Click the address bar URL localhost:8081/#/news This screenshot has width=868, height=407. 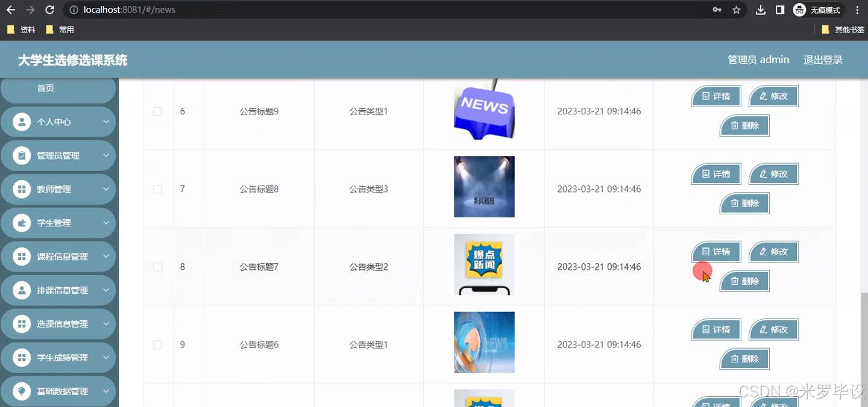pyautogui.click(x=130, y=10)
